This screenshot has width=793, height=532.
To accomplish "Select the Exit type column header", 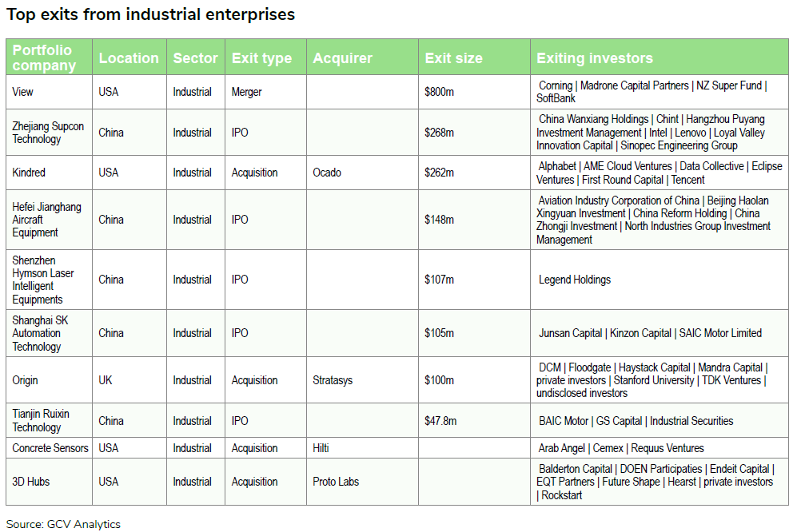I will coord(261,58).
